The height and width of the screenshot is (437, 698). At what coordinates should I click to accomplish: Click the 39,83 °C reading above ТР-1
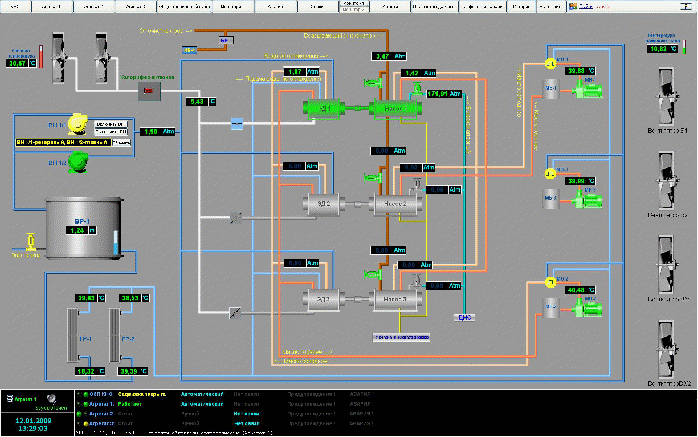90,298
